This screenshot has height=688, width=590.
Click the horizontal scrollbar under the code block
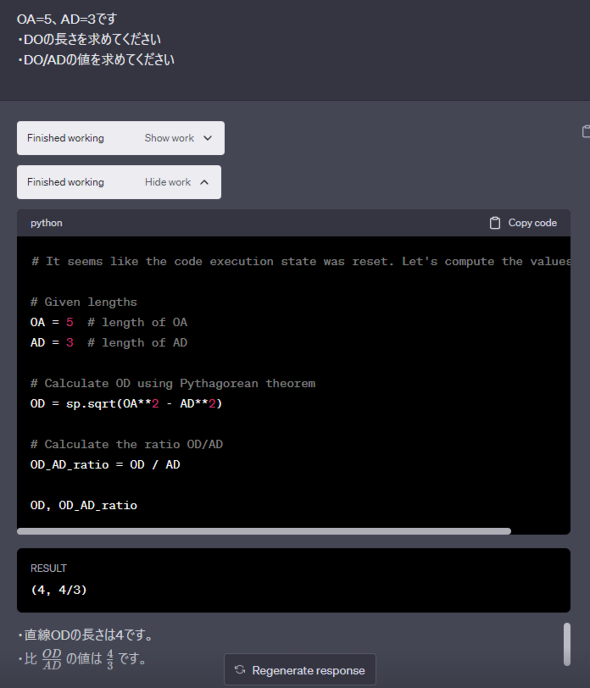(264, 531)
